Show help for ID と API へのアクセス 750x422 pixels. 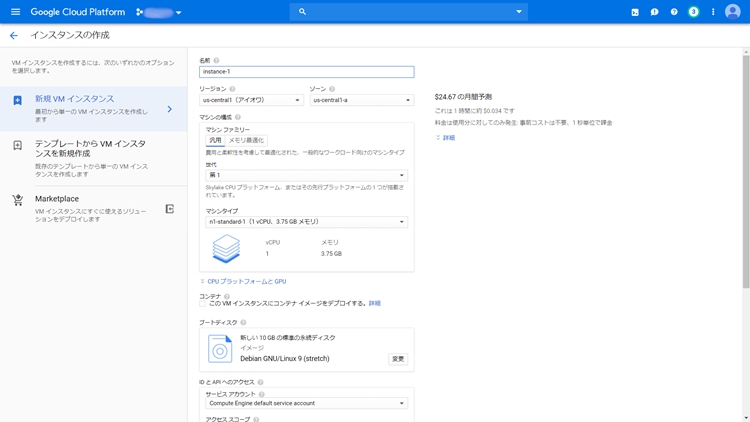click(x=260, y=382)
